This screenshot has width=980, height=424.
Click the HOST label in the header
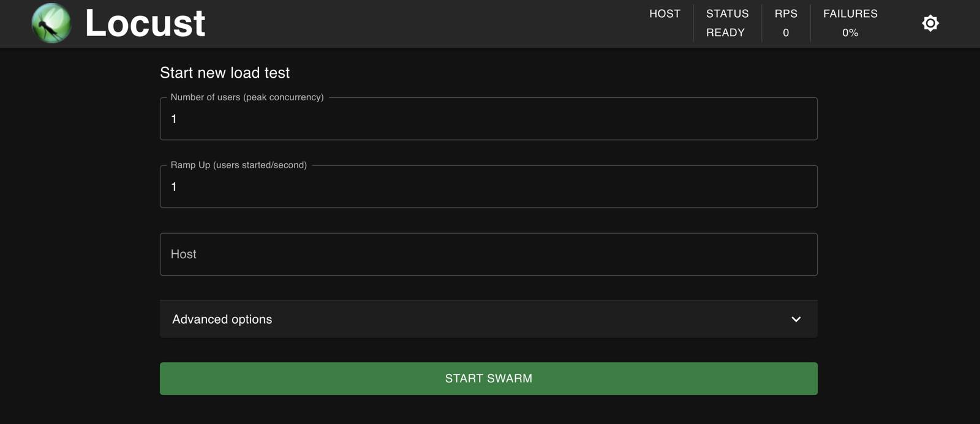coord(665,13)
